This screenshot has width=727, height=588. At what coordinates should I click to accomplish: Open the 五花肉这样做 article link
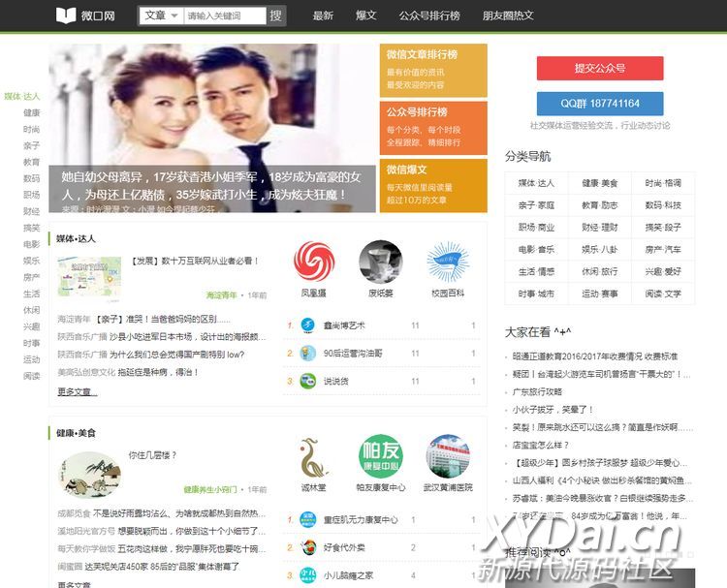pyautogui.click(x=192, y=548)
